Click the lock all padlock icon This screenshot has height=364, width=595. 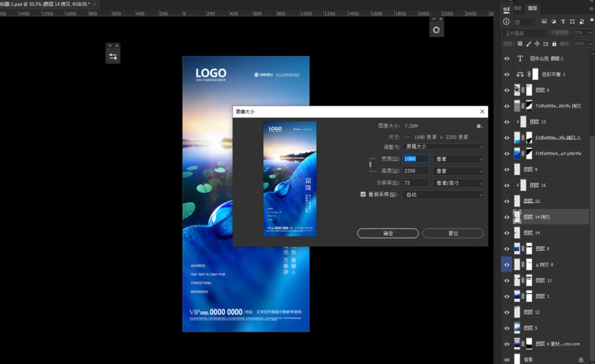pos(554,44)
